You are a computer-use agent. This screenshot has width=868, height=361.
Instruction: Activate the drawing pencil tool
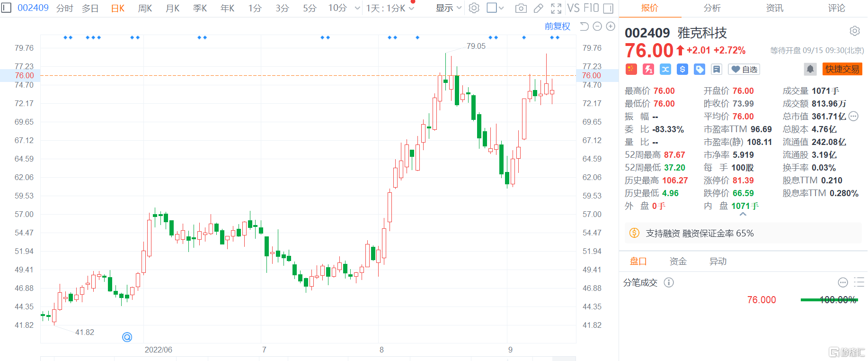(538, 8)
